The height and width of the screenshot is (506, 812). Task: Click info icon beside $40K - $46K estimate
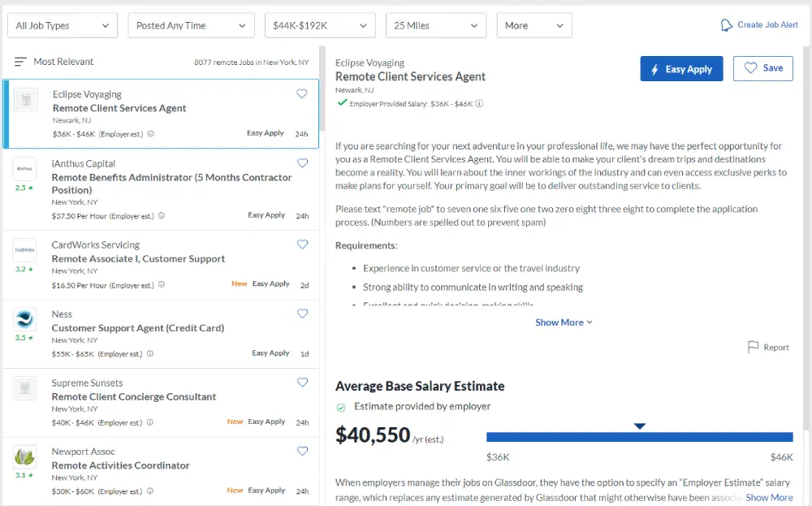150,422
